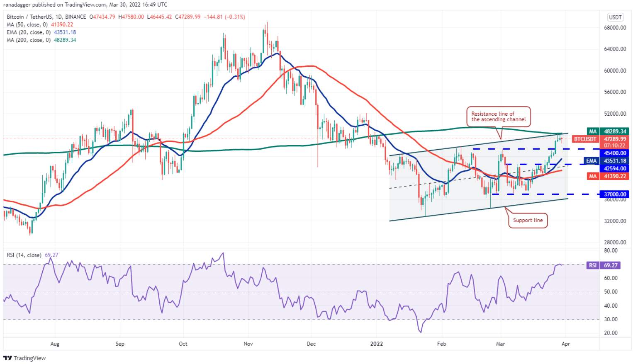Click the Dec label on time axis
Image resolution: width=633 pixels, height=364 pixels.
click(311, 344)
